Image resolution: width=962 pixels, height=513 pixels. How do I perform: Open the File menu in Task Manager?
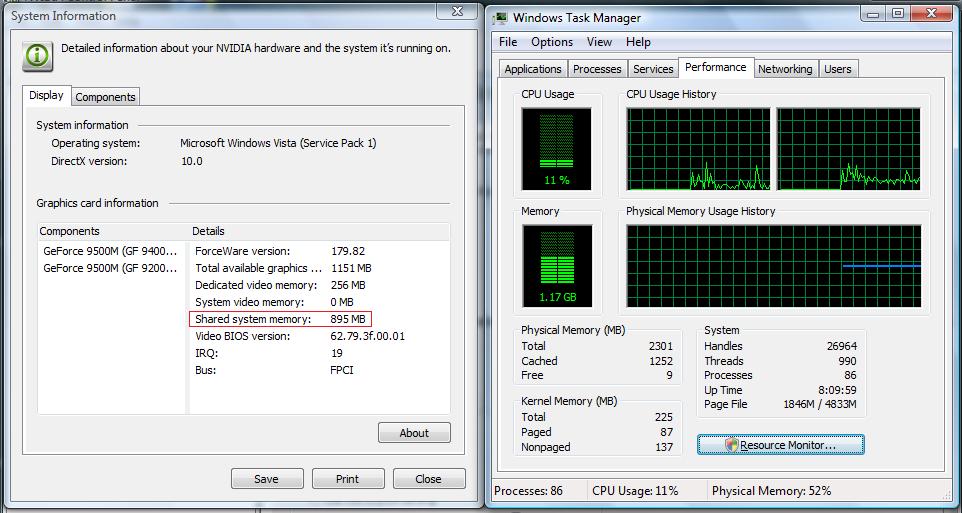point(508,42)
